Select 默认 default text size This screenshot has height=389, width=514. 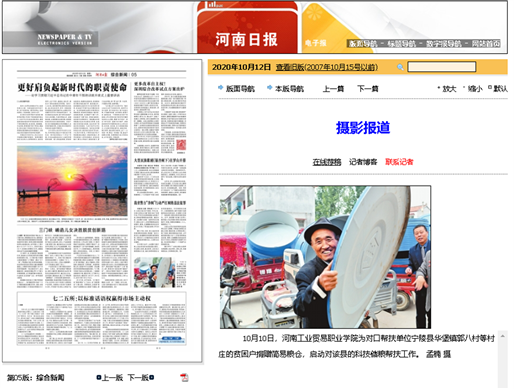pyautogui.click(x=500, y=89)
